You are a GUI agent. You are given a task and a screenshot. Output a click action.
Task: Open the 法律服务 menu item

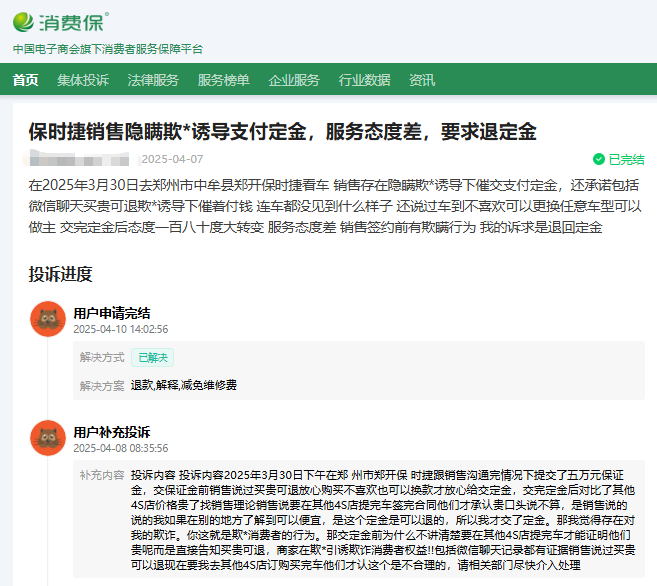pos(153,80)
